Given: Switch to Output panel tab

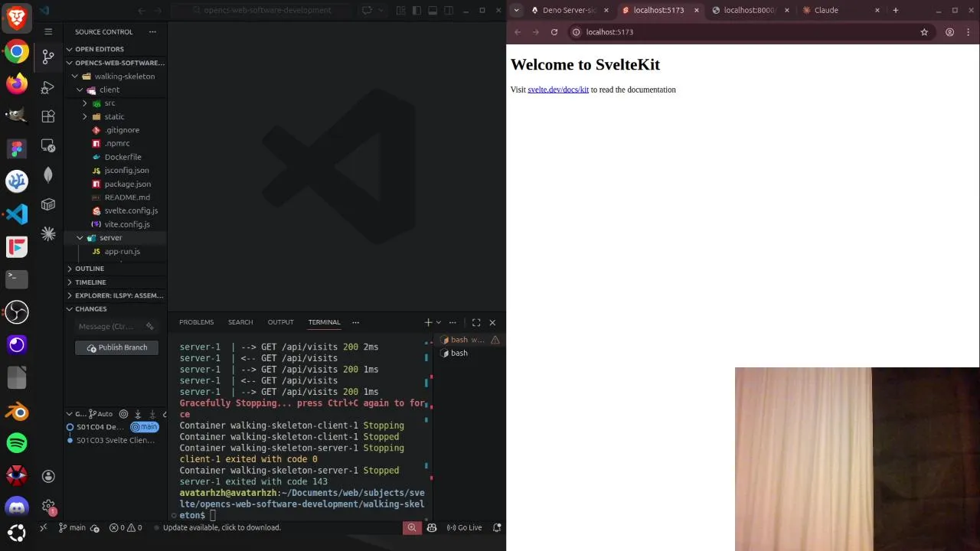Looking at the screenshot, I should click(281, 322).
